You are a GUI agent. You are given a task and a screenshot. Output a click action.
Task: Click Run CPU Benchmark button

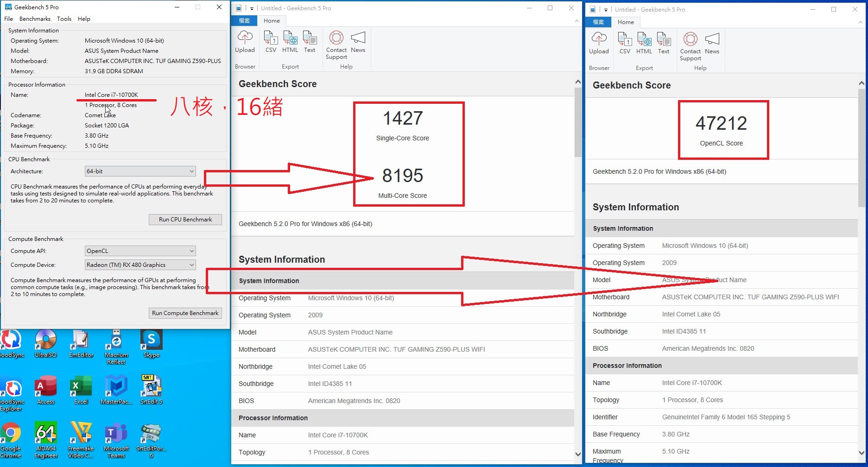coord(185,220)
